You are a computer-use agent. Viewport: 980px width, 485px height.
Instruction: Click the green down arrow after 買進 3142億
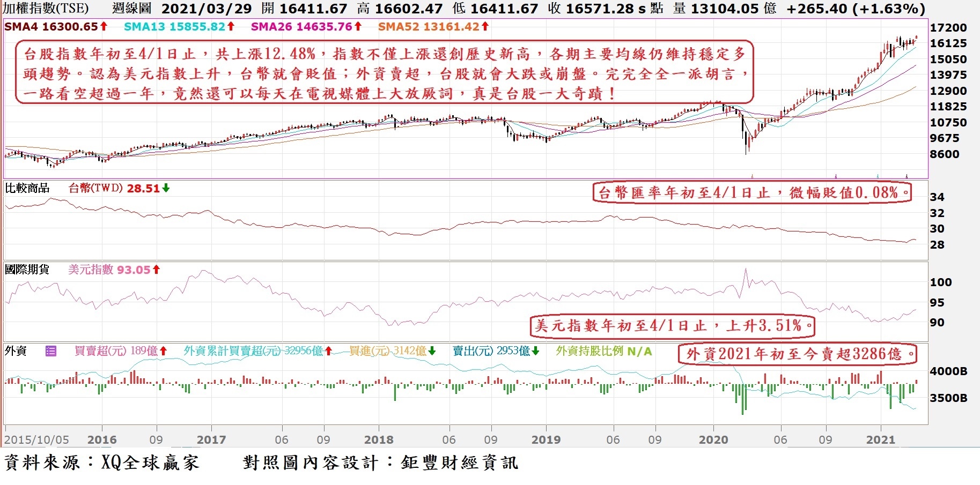pyautogui.click(x=432, y=351)
